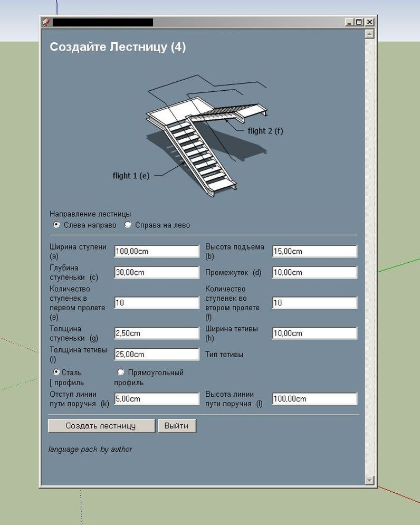420x525 pixels.
Task: Click the SketchUp icon in dialog title bar
Action: coord(46,22)
